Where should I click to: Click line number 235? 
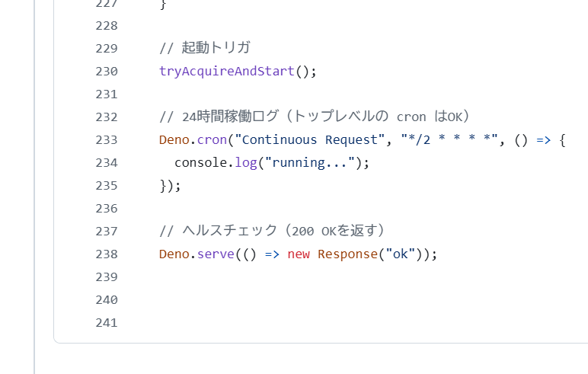(x=107, y=186)
